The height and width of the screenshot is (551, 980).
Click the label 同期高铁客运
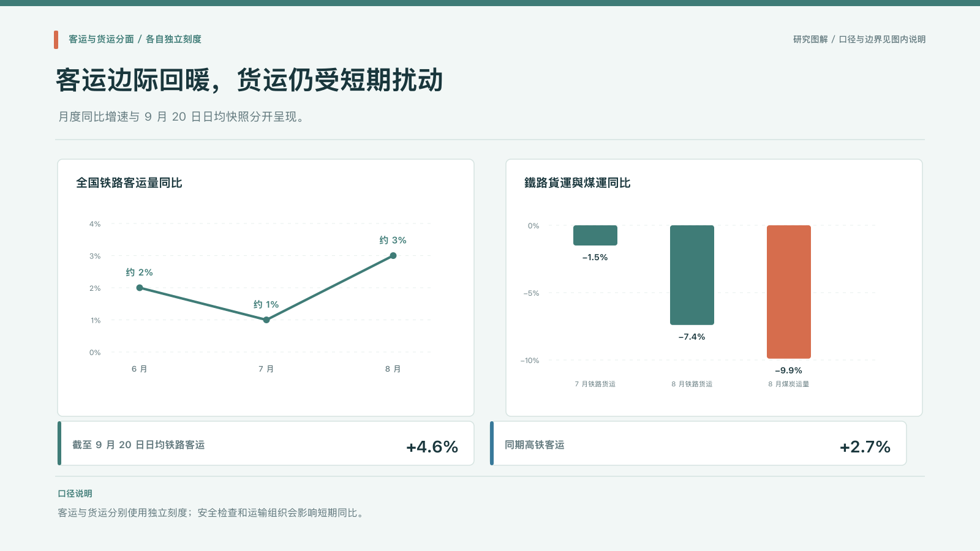[x=535, y=444]
